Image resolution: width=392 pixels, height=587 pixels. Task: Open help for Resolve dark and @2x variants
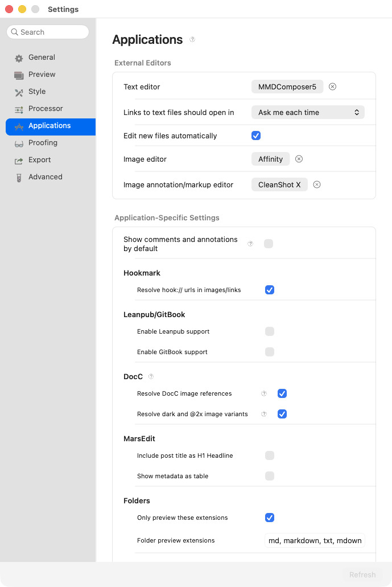263,414
